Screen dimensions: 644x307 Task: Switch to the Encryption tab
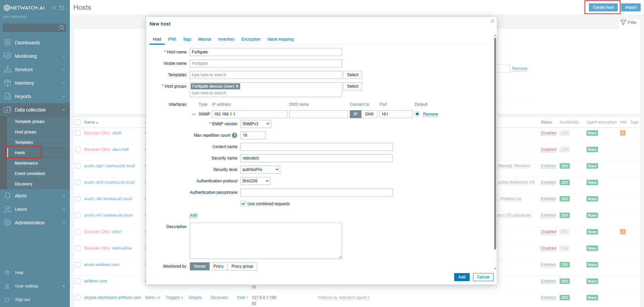point(251,39)
